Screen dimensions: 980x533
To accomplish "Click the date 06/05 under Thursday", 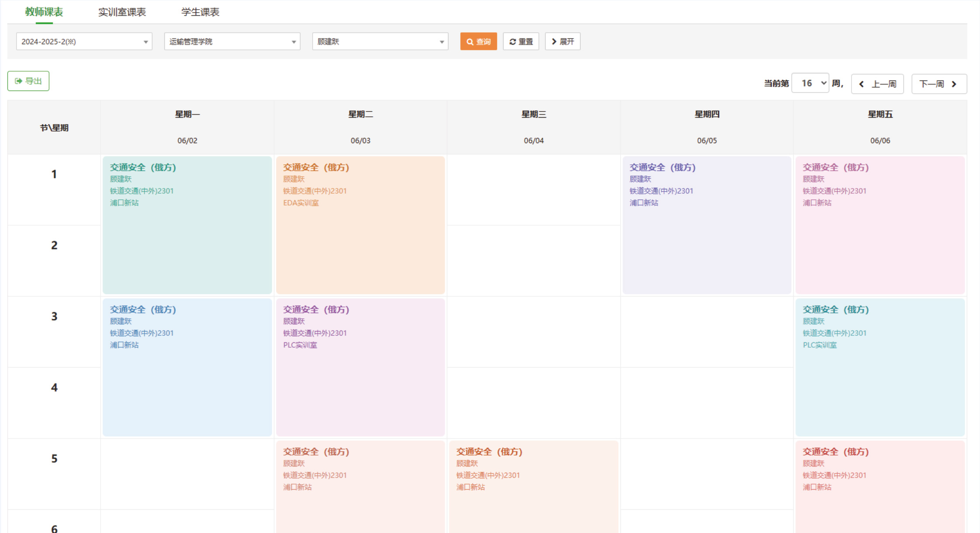I will (x=707, y=140).
